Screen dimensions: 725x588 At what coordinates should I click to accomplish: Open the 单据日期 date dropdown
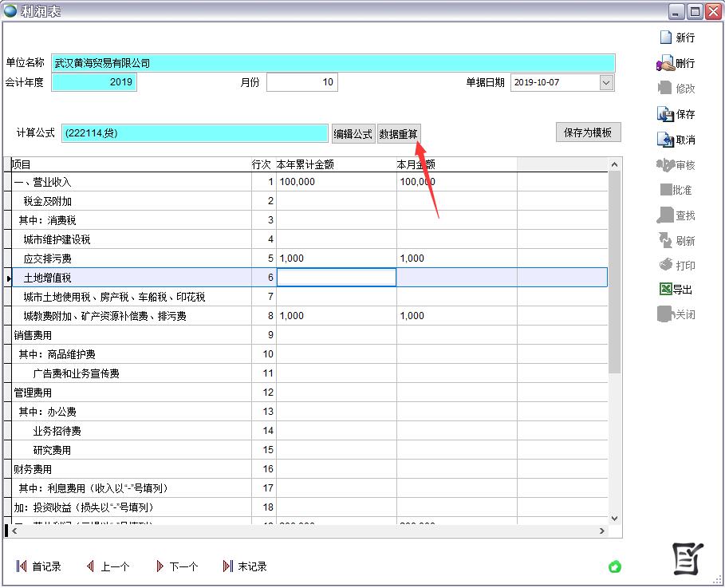click(x=606, y=82)
